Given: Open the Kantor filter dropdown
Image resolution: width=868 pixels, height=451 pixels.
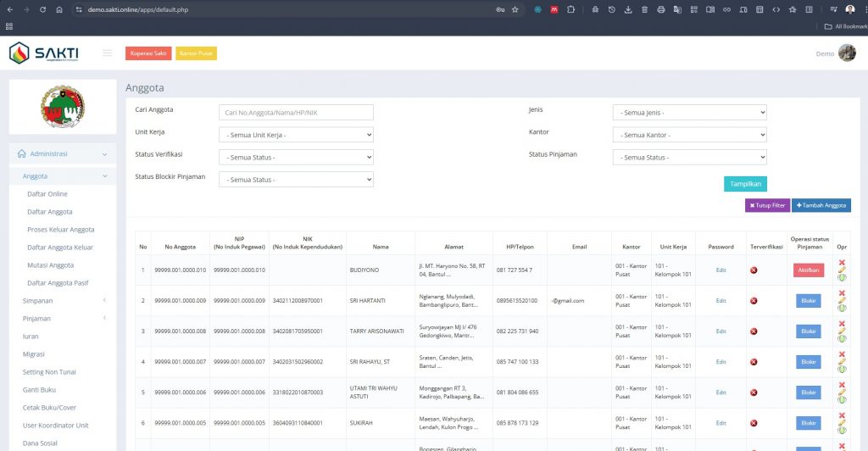Looking at the screenshot, I should tap(690, 135).
